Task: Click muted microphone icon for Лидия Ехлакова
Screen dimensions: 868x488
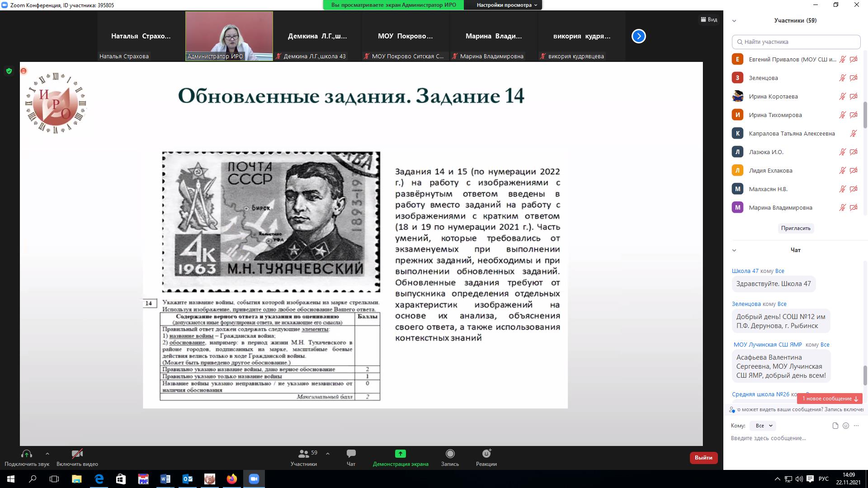Action: pos(842,170)
